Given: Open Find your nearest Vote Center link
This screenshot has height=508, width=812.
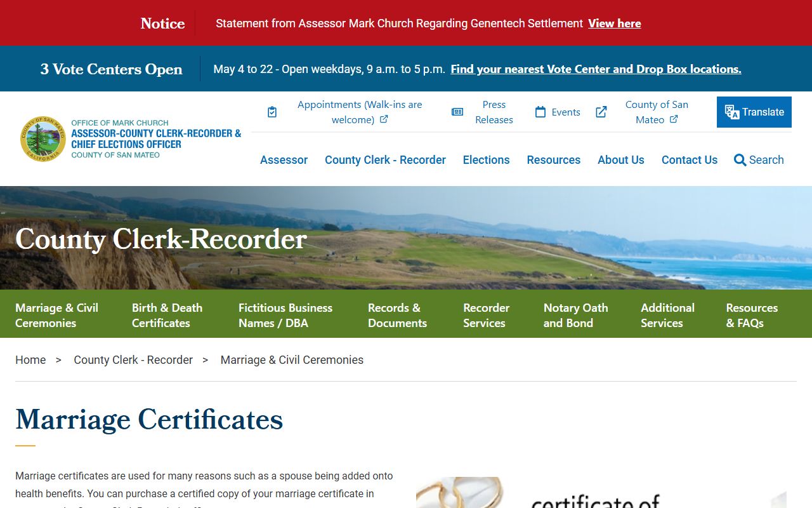Looking at the screenshot, I should coord(596,69).
